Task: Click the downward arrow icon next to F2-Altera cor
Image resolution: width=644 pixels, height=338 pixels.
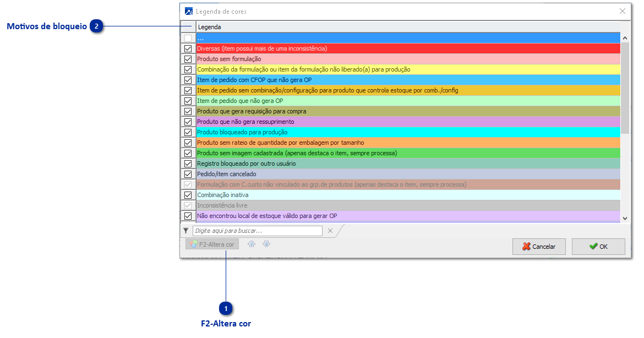Action: [x=266, y=244]
